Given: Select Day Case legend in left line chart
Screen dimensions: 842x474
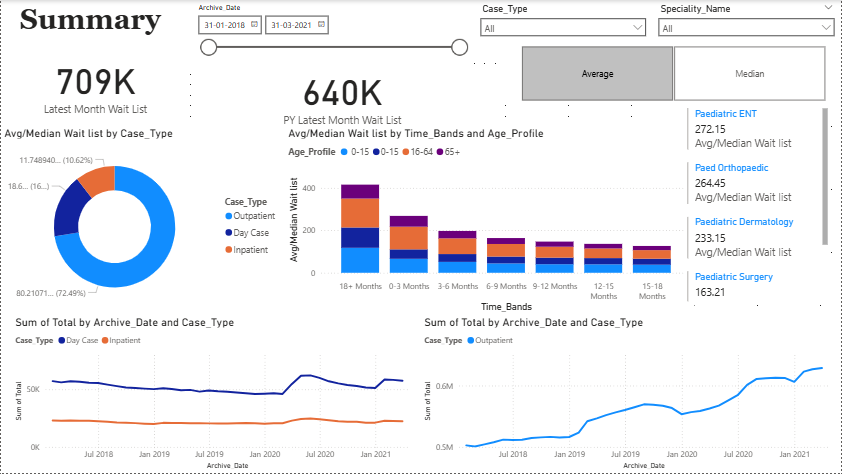Looking at the screenshot, I should click(78, 340).
